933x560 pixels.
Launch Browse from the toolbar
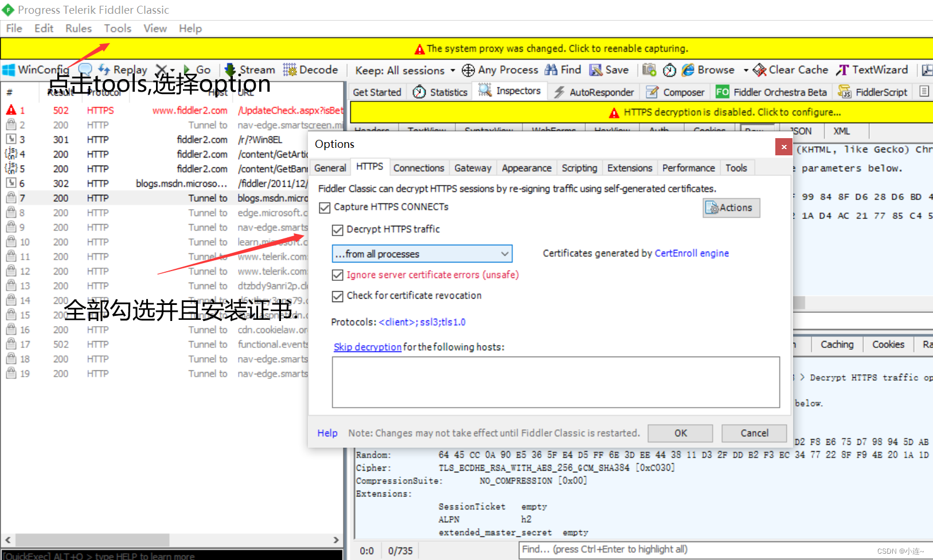tap(708, 70)
